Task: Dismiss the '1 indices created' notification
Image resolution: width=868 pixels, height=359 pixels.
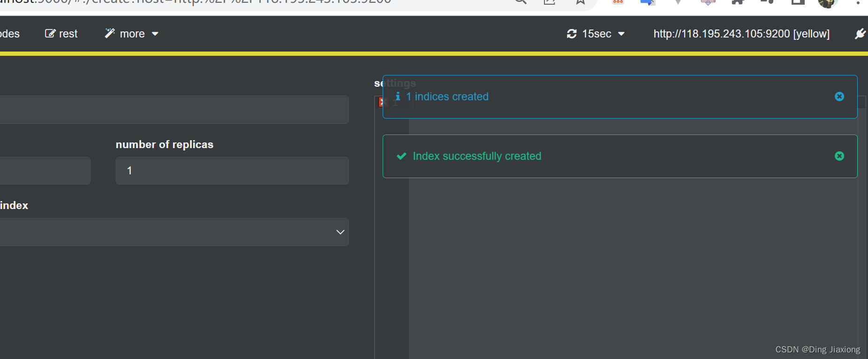Action: (839, 97)
